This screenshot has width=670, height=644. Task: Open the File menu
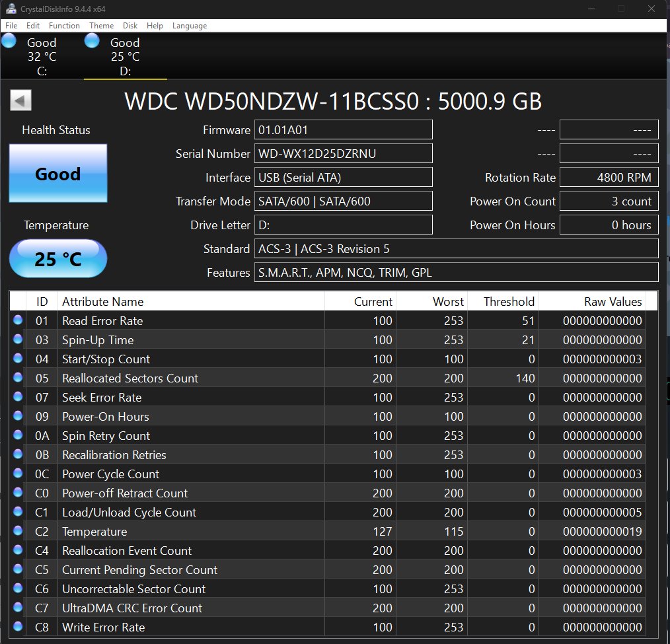click(x=11, y=26)
